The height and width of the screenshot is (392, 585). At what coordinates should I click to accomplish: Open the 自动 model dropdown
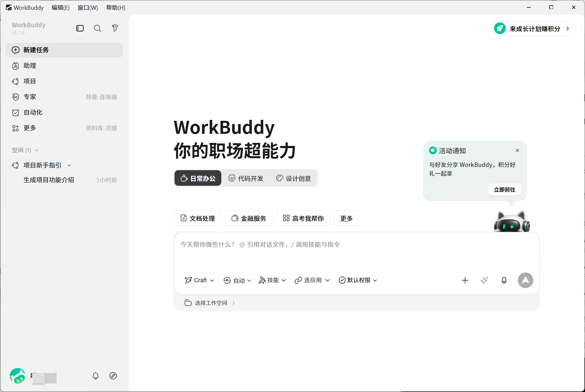(238, 280)
